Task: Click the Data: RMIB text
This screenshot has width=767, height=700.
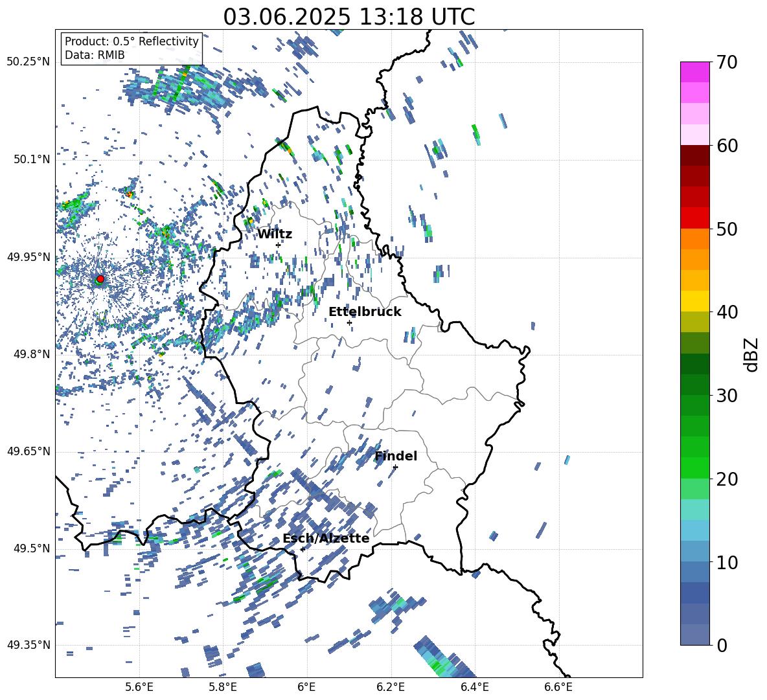Action: click(x=95, y=55)
